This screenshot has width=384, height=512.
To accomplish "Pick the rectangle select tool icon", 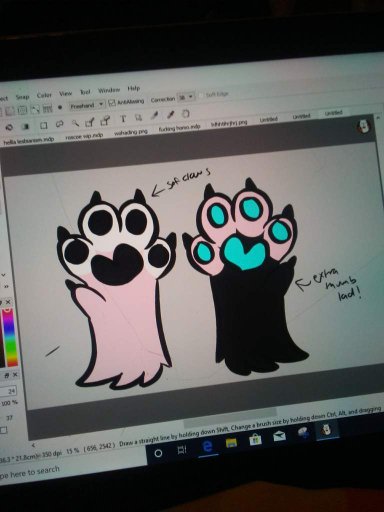I will point(43,125).
